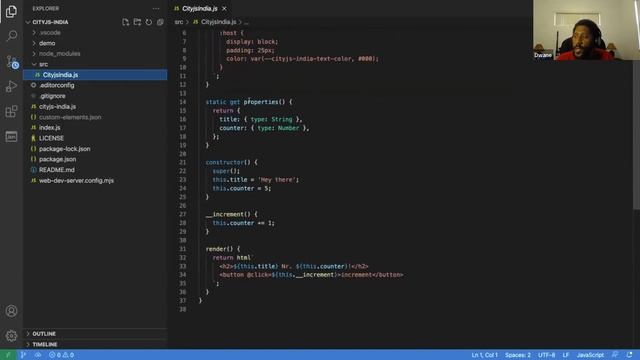Click the git branch icon in status bar

click(x=23, y=355)
